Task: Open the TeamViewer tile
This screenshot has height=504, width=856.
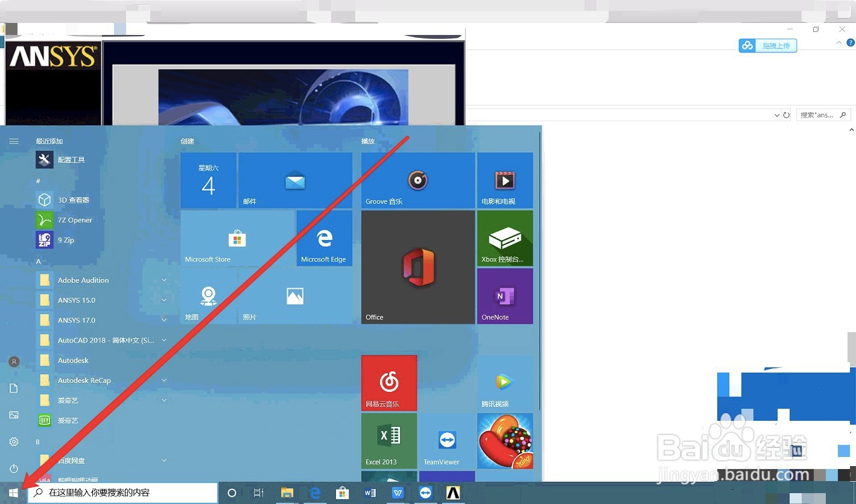Action: pos(447,441)
